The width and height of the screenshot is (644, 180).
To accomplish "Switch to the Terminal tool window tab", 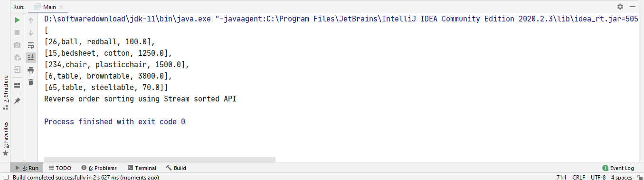I will point(142,168).
